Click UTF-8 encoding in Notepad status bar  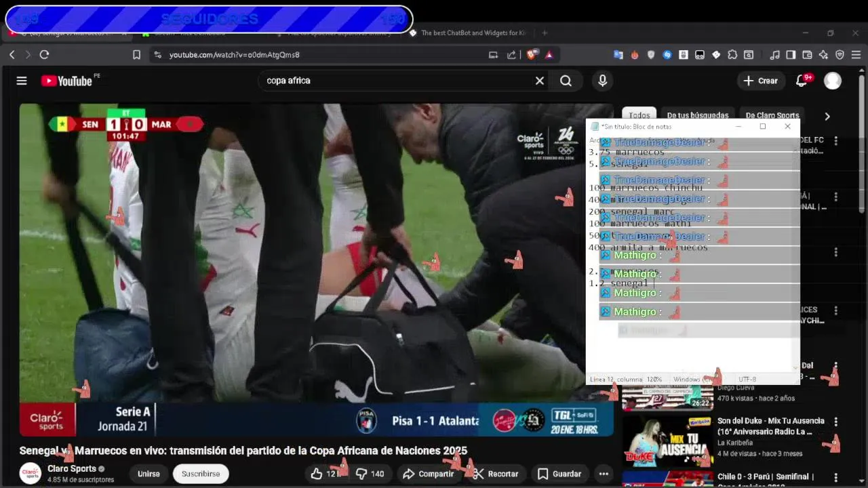click(747, 380)
